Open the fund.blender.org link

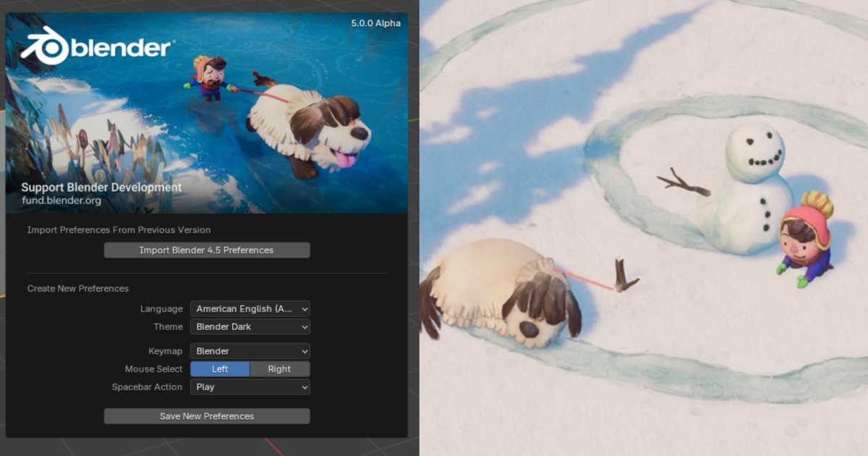pyautogui.click(x=61, y=200)
